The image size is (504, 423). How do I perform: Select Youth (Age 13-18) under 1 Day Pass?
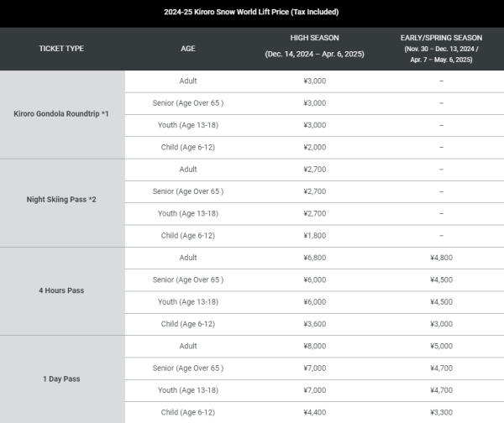[x=188, y=389]
